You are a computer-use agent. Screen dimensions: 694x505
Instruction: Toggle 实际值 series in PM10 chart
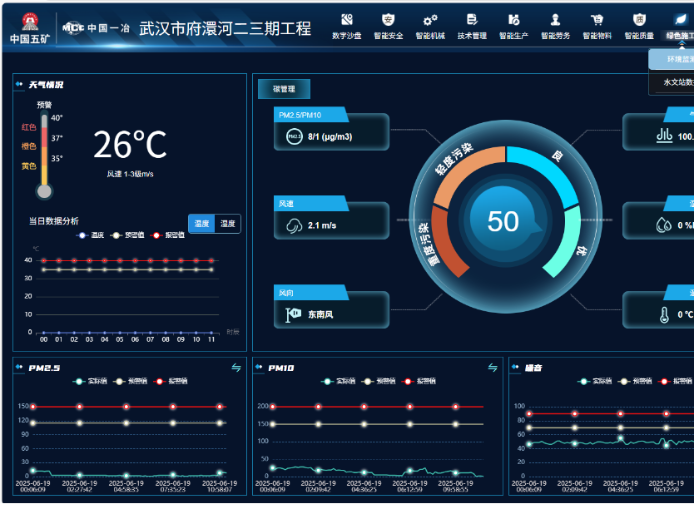point(336,381)
